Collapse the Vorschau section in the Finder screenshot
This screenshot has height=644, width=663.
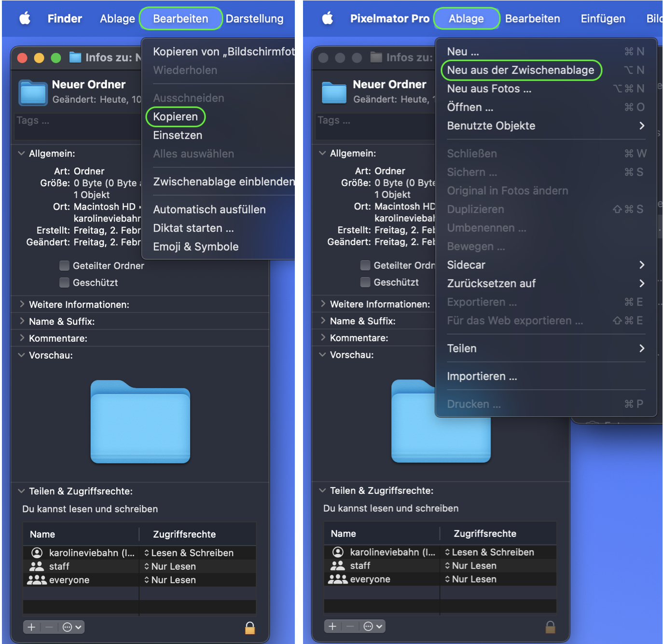22,355
